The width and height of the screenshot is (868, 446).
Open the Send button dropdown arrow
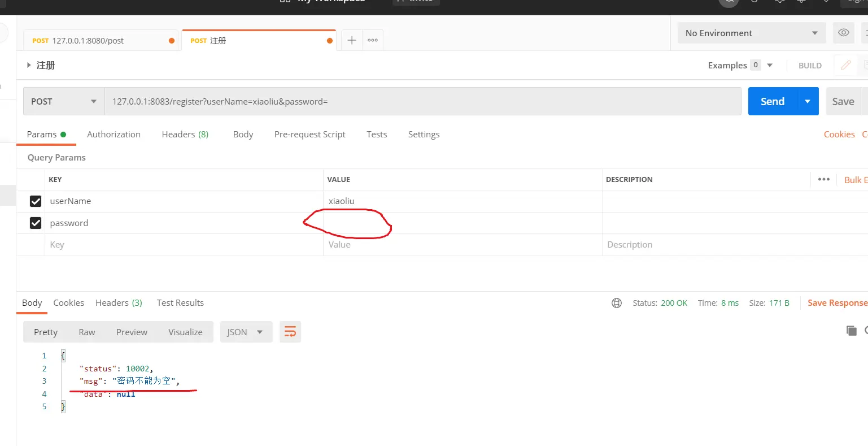[x=808, y=101]
